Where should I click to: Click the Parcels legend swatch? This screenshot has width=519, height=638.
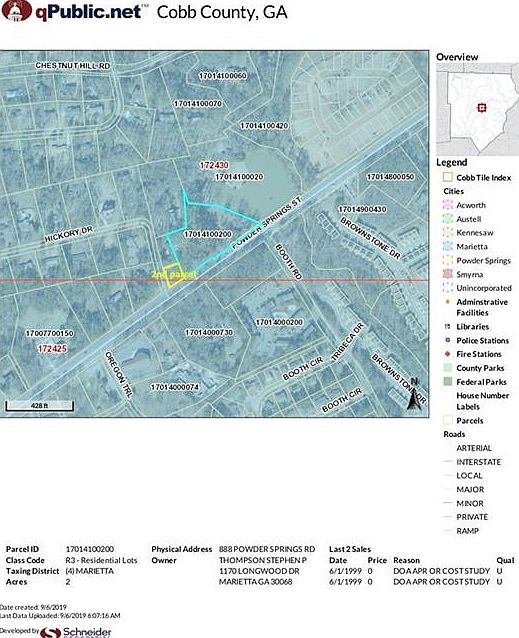click(x=447, y=420)
